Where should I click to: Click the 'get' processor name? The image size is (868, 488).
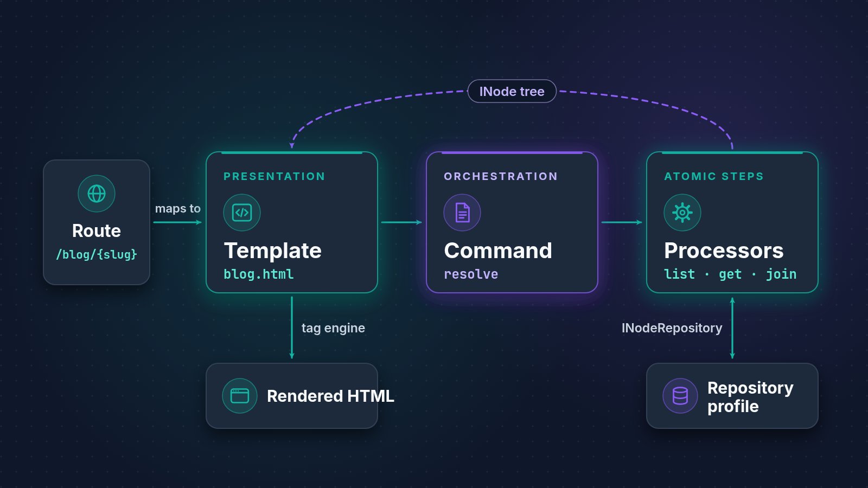(730, 275)
